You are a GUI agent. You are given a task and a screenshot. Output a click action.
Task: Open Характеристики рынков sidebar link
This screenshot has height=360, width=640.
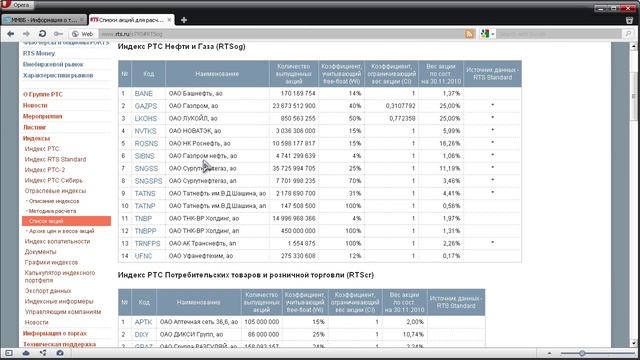(x=58, y=76)
